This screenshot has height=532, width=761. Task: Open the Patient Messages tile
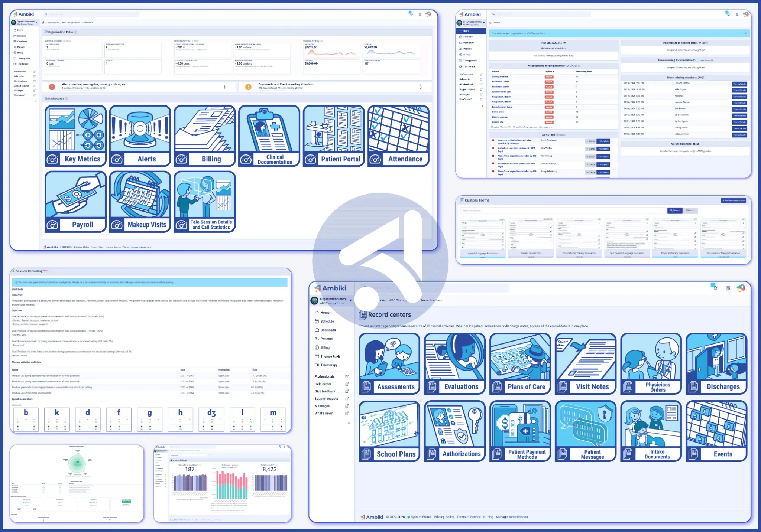click(586, 431)
